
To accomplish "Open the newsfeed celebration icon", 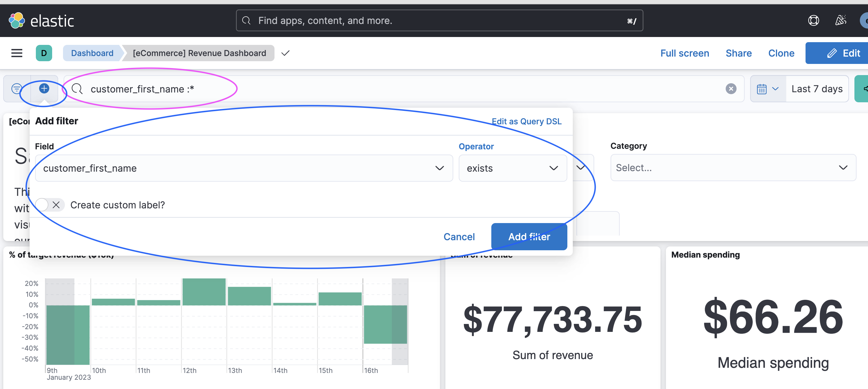I will coord(841,21).
